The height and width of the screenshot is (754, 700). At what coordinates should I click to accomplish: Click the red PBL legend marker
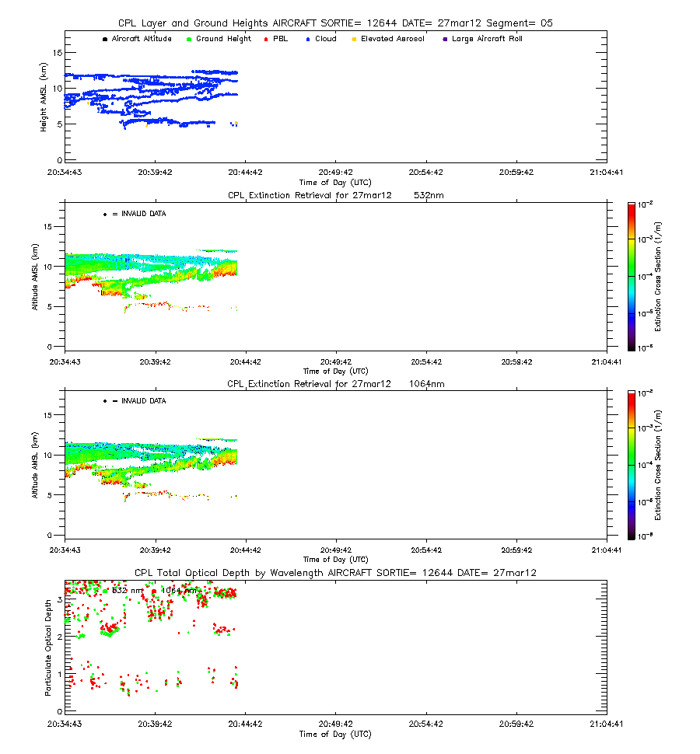(266, 39)
